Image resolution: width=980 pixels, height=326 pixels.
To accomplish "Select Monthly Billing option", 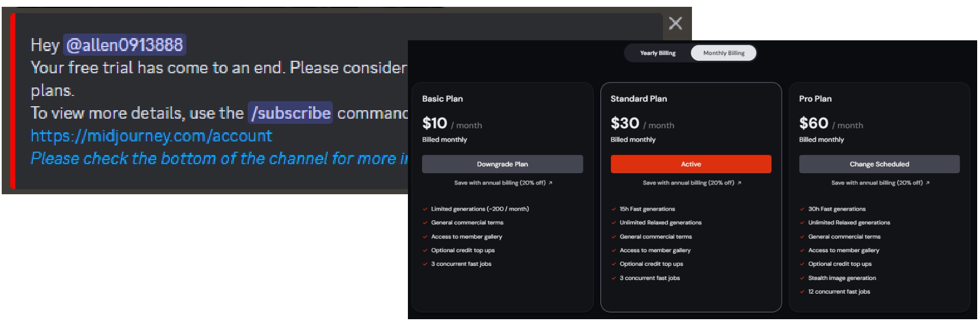I will [724, 53].
